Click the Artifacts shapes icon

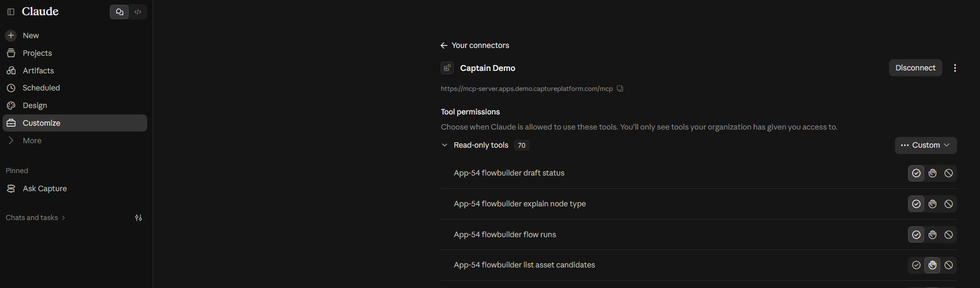tap(11, 70)
